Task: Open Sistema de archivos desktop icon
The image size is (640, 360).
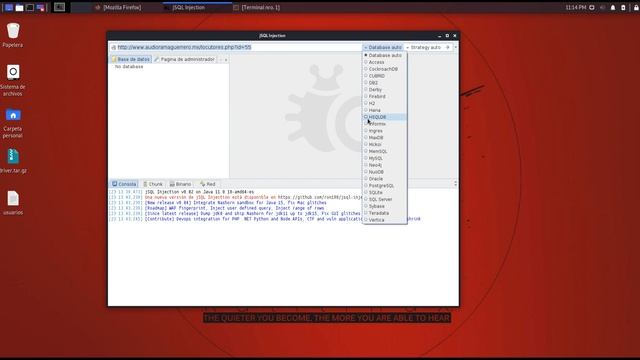Action: [13, 73]
